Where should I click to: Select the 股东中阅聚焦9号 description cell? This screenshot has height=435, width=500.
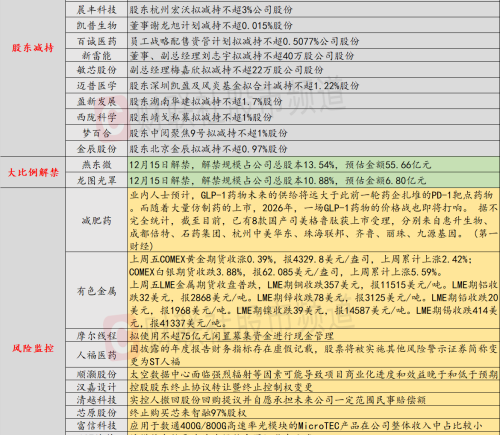click(x=314, y=133)
